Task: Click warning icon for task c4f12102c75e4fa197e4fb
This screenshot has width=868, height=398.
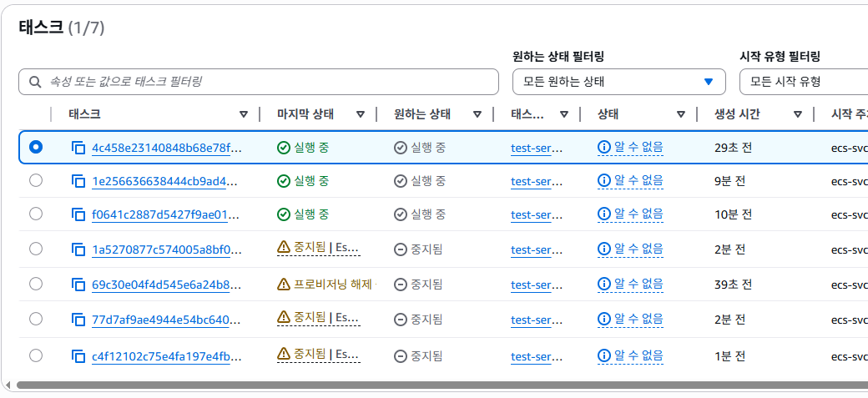Action: [x=284, y=353]
